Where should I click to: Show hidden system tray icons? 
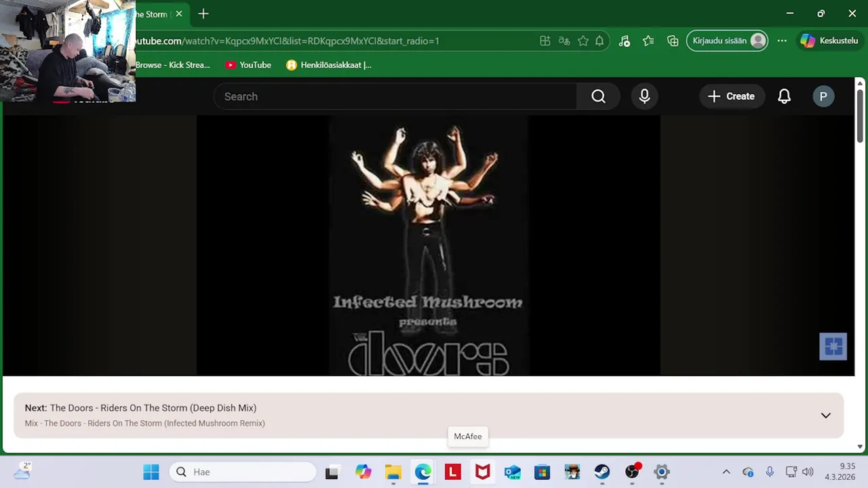pyautogui.click(x=726, y=472)
